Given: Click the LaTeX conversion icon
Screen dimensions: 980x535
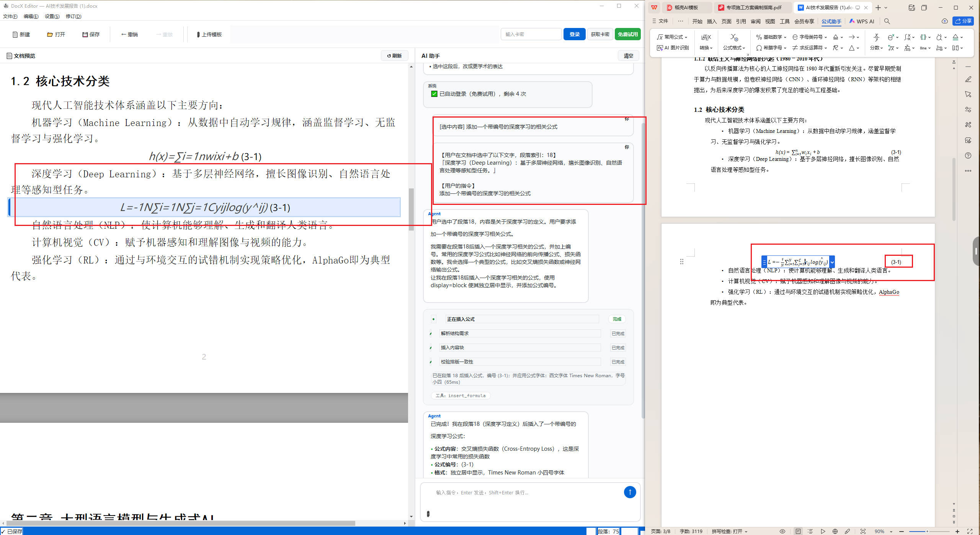Looking at the screenshot, I should [706, 37].
